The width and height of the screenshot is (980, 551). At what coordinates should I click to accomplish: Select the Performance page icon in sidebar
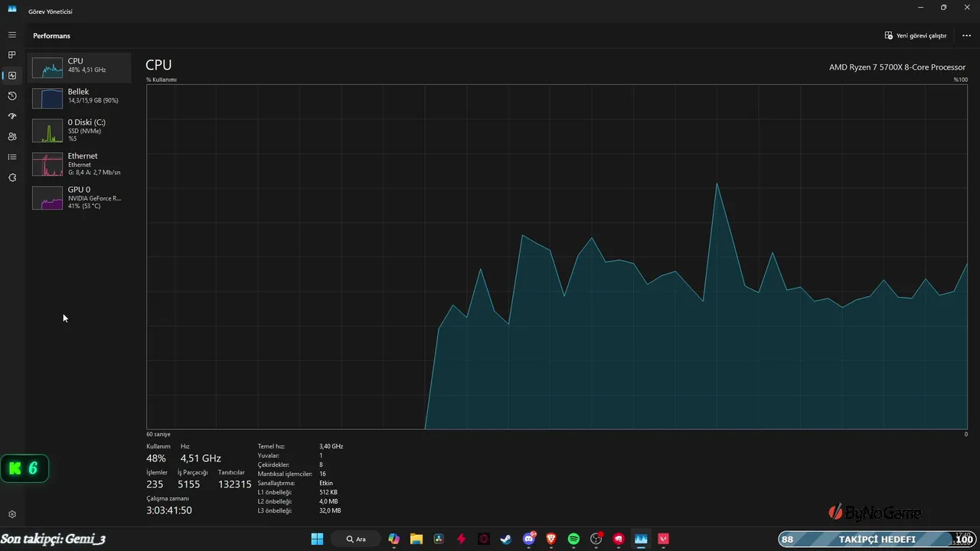11,76
